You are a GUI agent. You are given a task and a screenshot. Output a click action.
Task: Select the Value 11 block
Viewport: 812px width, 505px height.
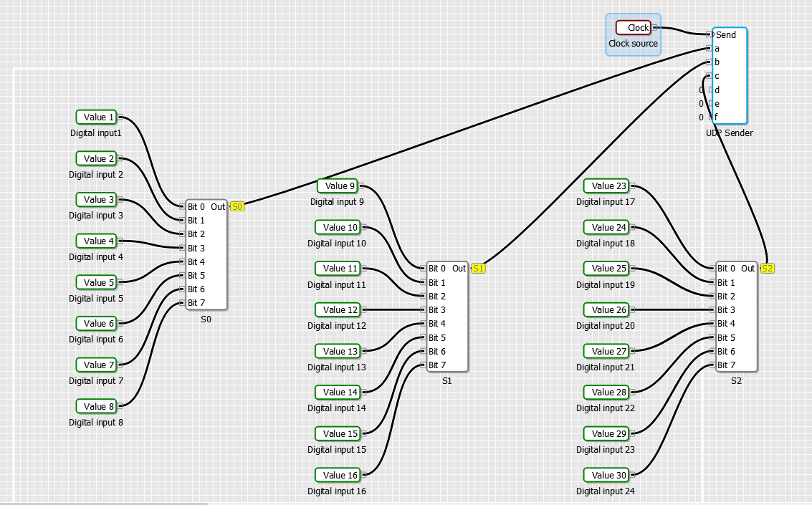tap(338, 268)
